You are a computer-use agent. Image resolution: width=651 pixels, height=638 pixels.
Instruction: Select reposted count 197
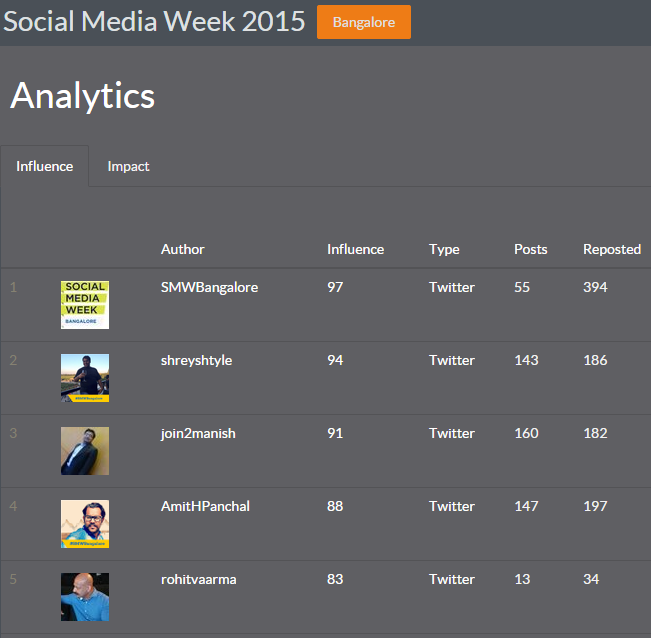595,506
